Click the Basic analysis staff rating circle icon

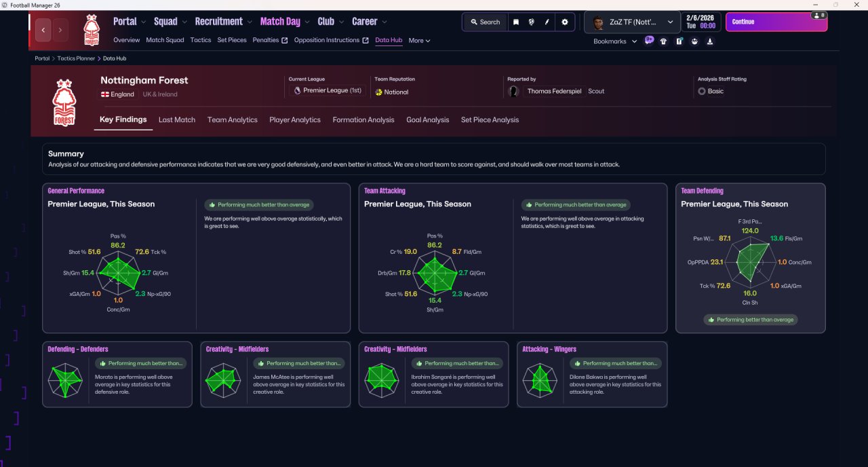pyautogui.click(x=702, y=91)
